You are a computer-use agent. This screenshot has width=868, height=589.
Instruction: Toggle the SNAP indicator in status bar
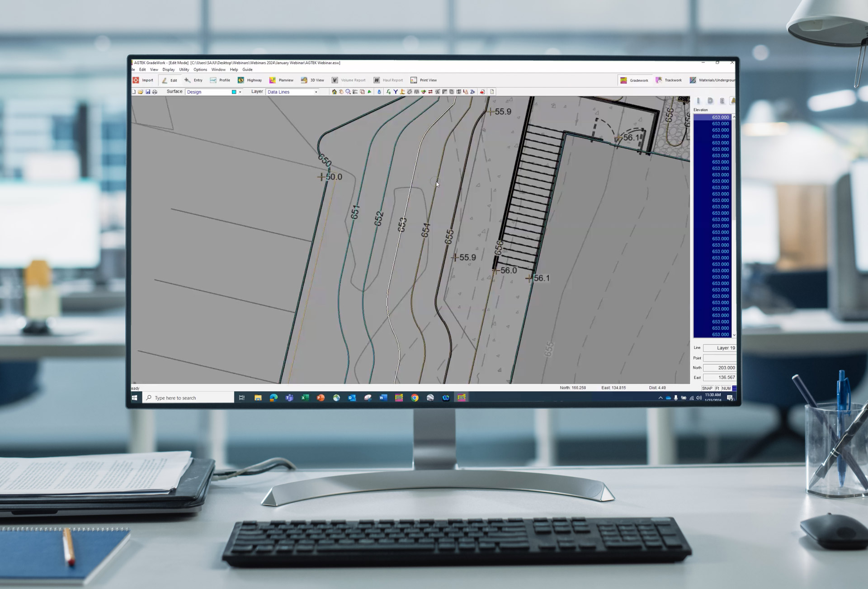[x=707, y=388]
